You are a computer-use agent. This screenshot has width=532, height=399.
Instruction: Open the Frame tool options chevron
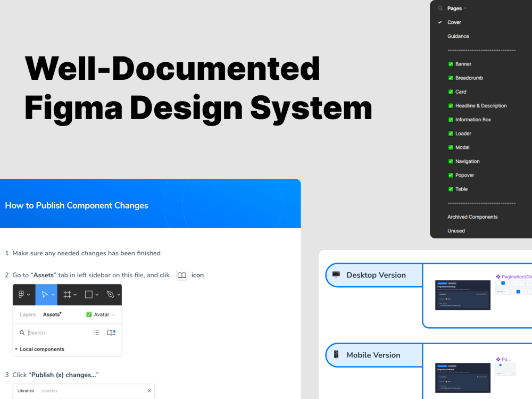(75, 295)
